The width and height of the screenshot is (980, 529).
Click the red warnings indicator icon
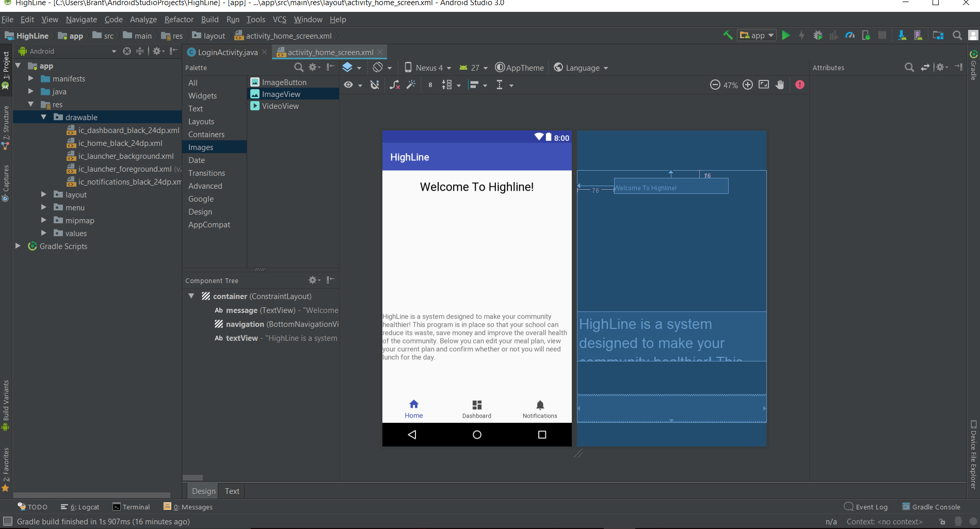799,85
